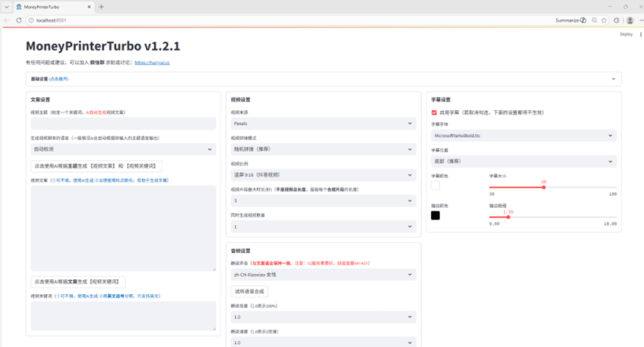Open the browser zoom magnifier icon
644x347 pixels.
point(594,20)
